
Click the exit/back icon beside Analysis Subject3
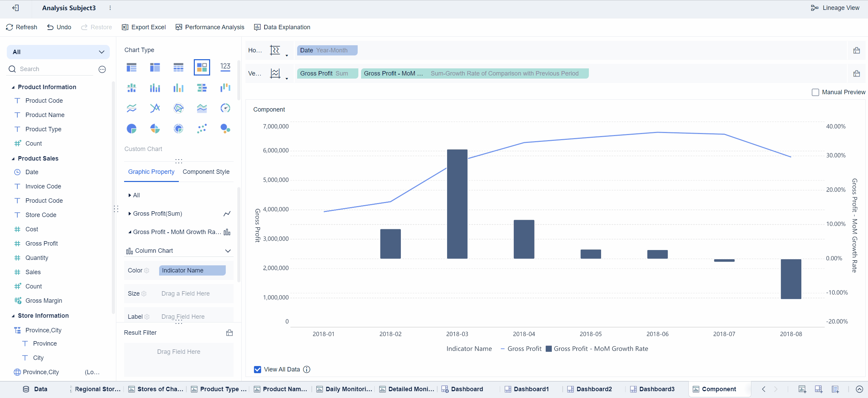pyautogui.click(x=15, y=8)
